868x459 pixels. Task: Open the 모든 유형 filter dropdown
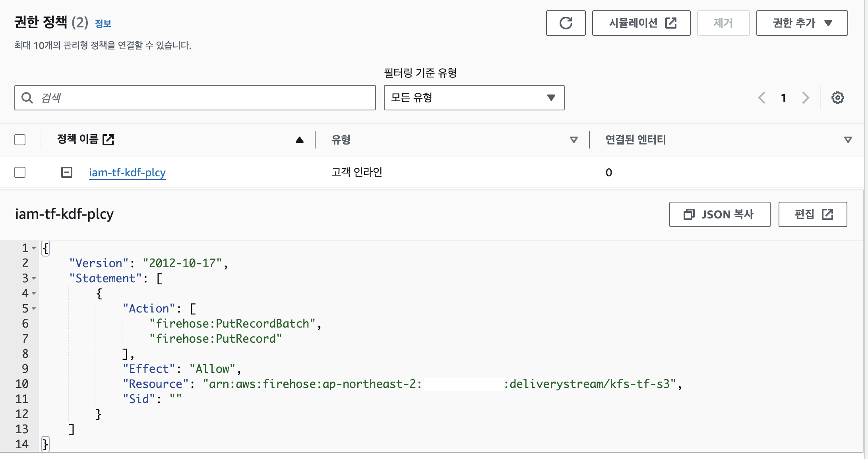point(474,98)
